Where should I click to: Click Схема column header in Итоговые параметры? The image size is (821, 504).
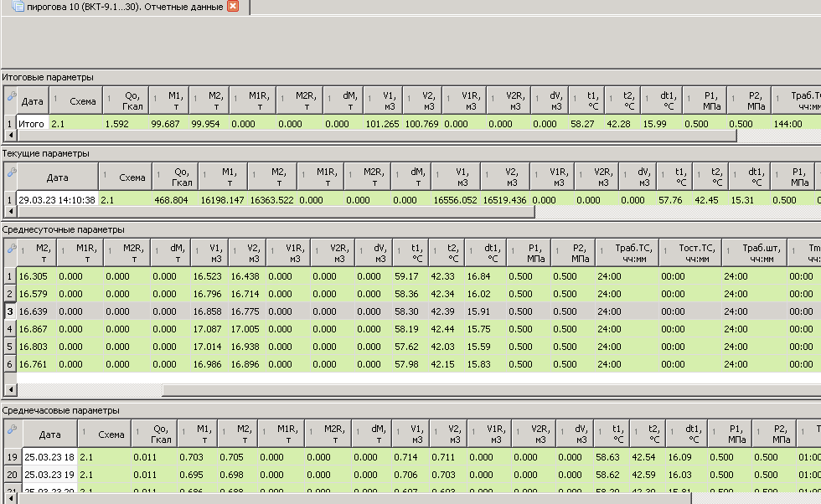pos(76,101)
